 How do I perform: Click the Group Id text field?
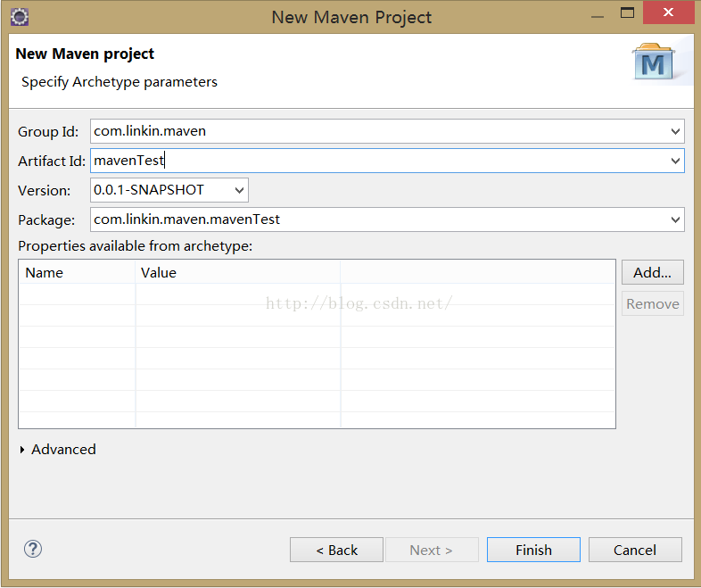[x=387, y=131]
